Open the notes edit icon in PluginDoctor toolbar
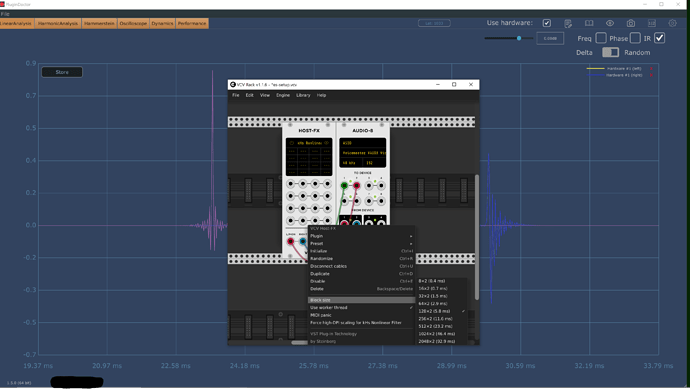 (x=568, y=23)
